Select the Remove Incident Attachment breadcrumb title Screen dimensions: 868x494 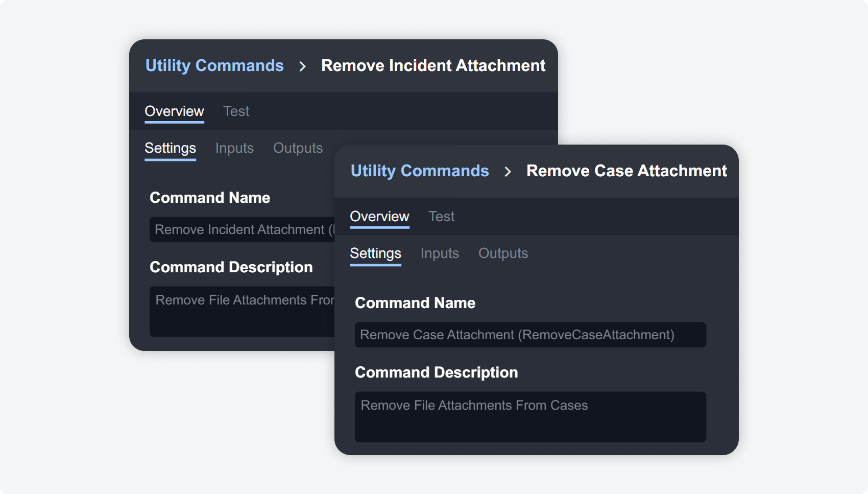click(x=433, y=66)
